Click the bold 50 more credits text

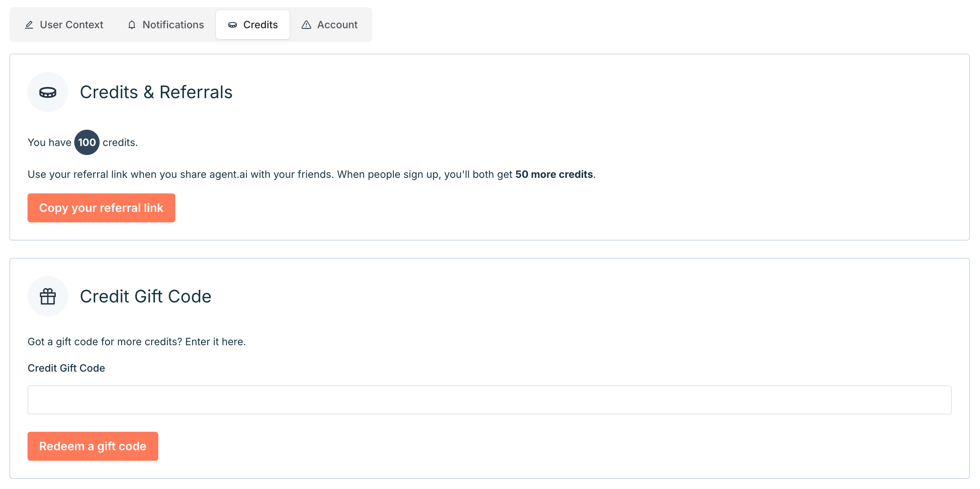coord(553,174)
